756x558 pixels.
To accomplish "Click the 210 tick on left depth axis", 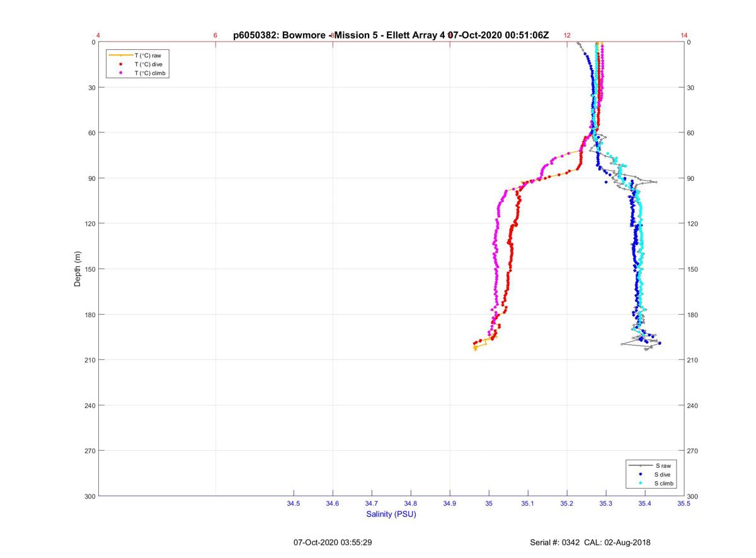I will tap(89, 360).
